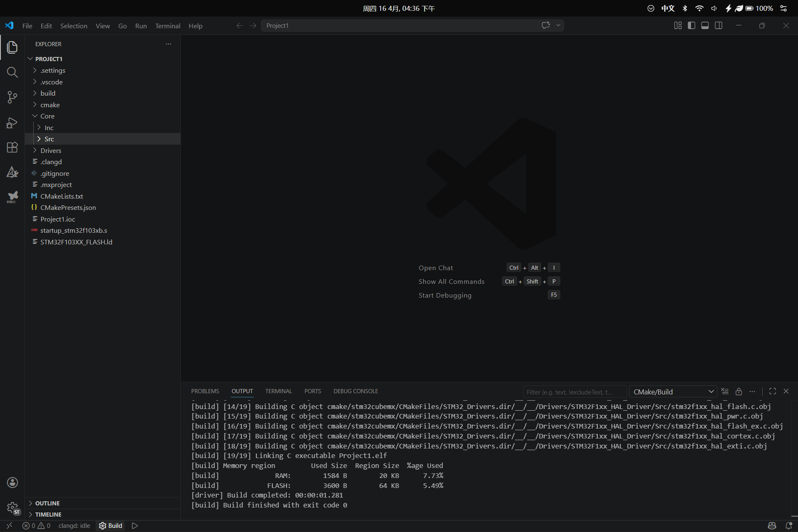Click the Build button in status bar
The height and width of the screenshot is (532, 798).
(x=111, y=526)
